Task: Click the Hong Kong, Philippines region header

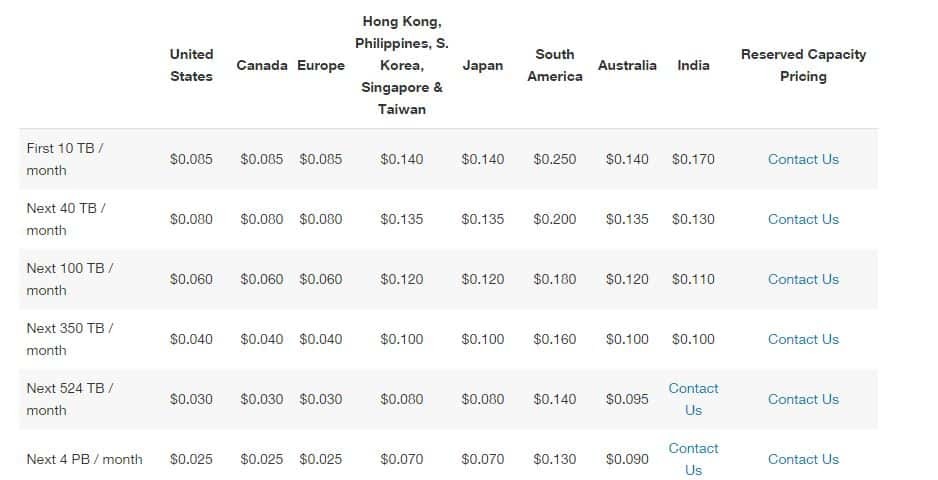Action: tap(401, 65)
